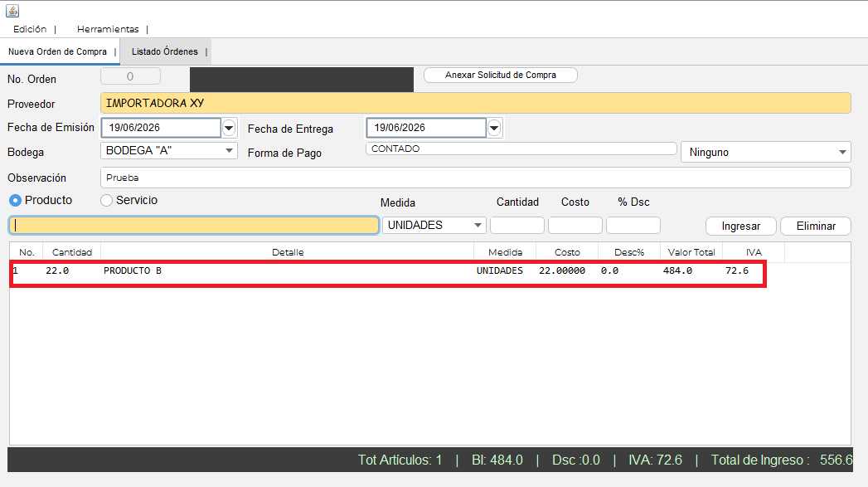Open the Fecha de Entrega calendar dropdown arrow
The height and width of the screenshot is (487, 868).
click(x=494, y=128)
